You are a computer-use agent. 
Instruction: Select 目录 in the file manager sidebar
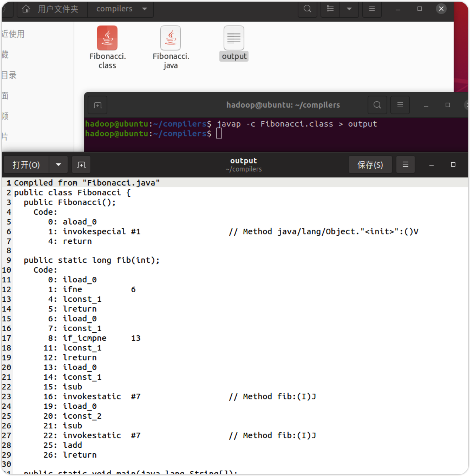click(9, 75)
